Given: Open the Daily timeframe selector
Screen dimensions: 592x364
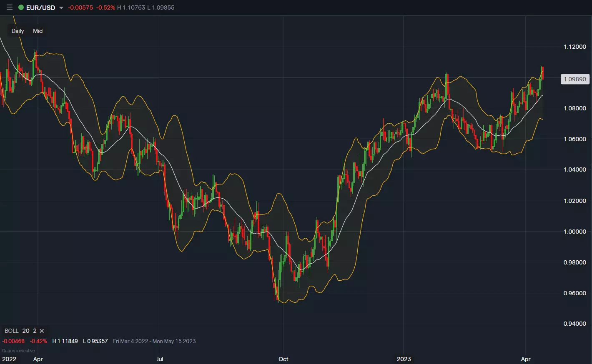Looking at the screenshot, I should pyautogui.click(x=18, y=31).
